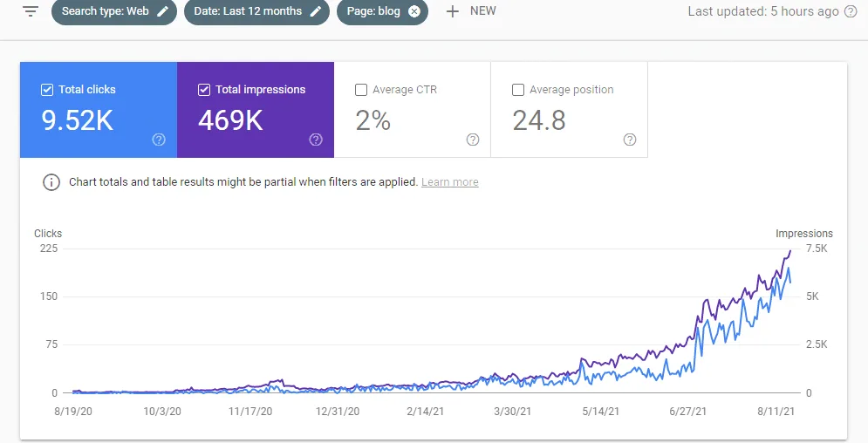Click the 2.5K impressions axis value
The height and width of the screenshot is (443, 868).
coord(817,344)
